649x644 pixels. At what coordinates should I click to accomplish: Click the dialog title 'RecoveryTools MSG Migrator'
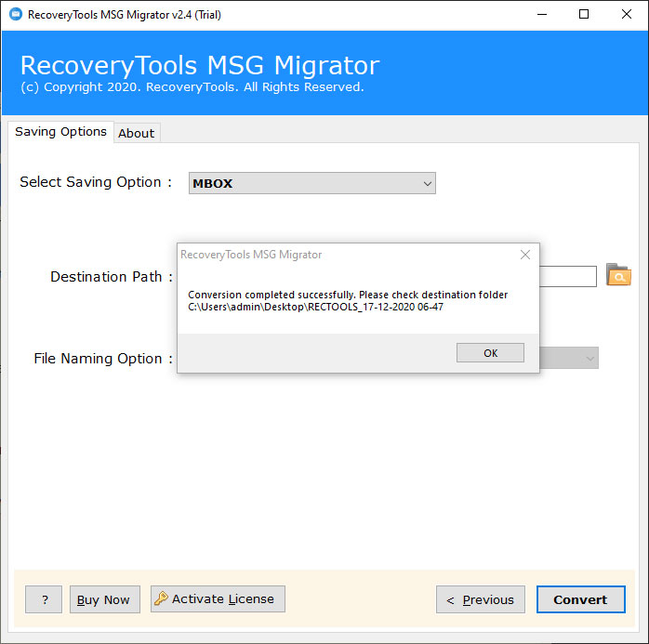pyautogui.click(x=251, y=255)
